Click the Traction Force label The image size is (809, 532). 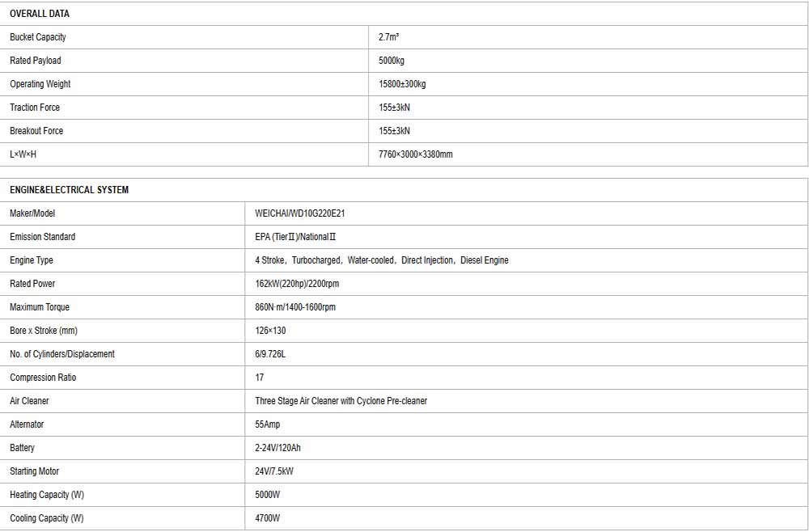coord(35,108)
